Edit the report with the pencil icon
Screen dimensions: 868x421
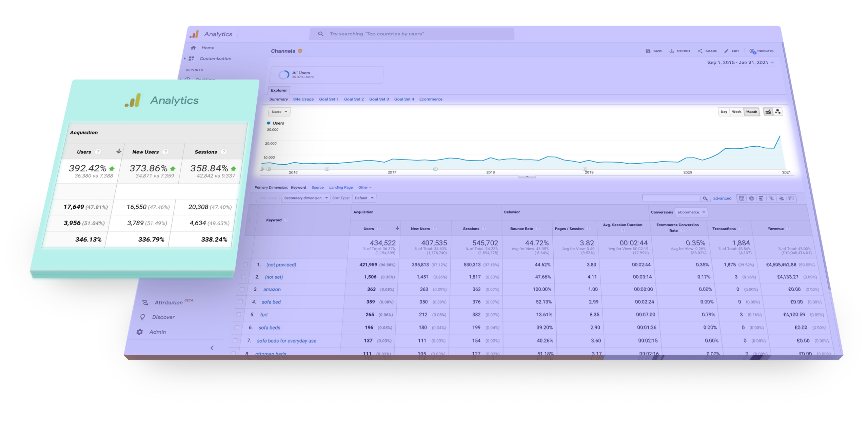point(731,51)
